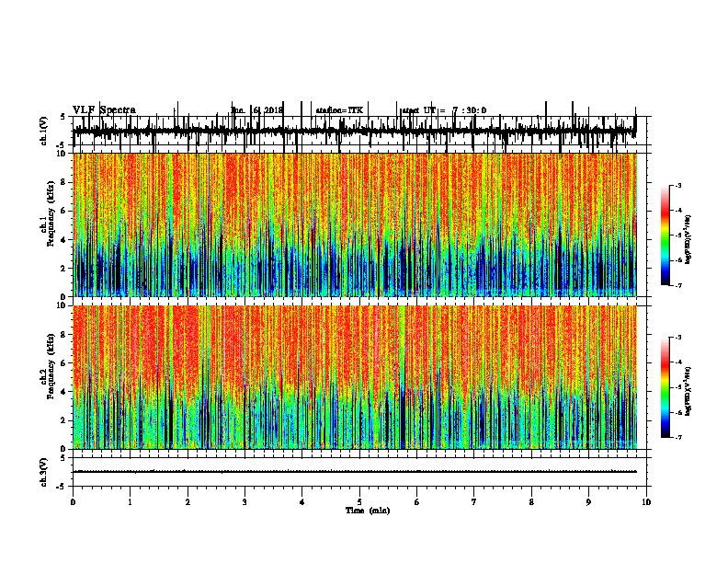The width and height of the screenshot is (728, 563).
Task: Click time axis tick label "5"
Action: 359,502
